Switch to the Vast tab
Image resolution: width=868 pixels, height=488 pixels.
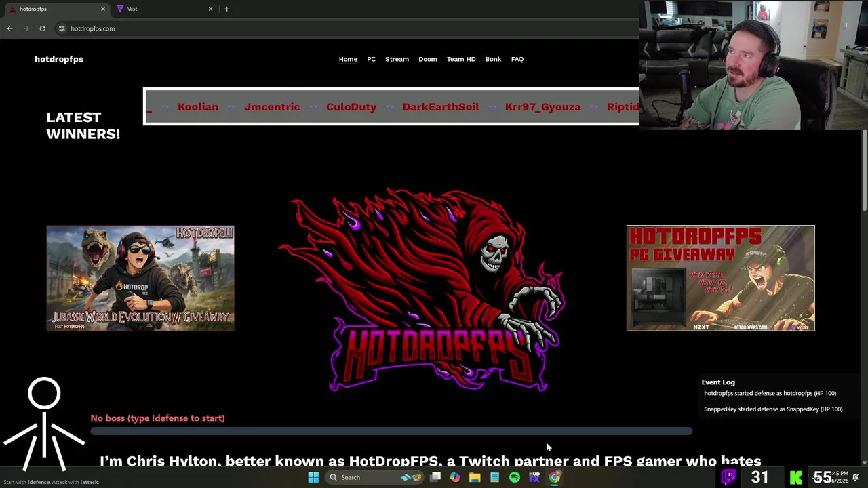pyautogui.click(x=163, y=9)
